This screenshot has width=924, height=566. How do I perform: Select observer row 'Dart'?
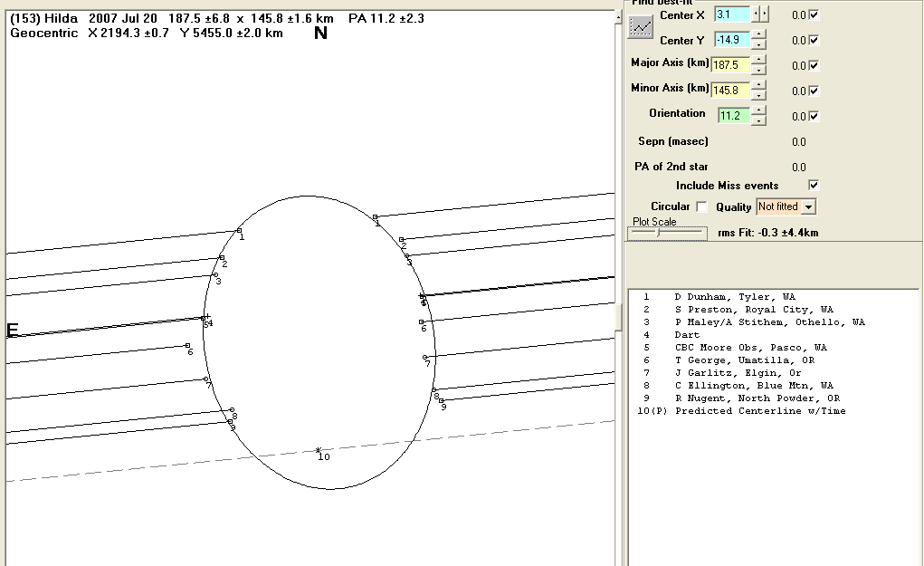[672, 335]
